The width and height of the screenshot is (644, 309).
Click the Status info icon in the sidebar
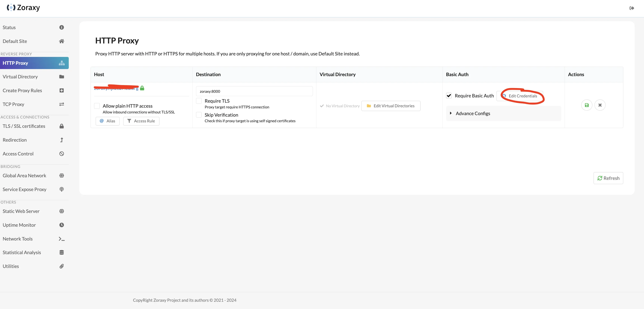point(61,27)
